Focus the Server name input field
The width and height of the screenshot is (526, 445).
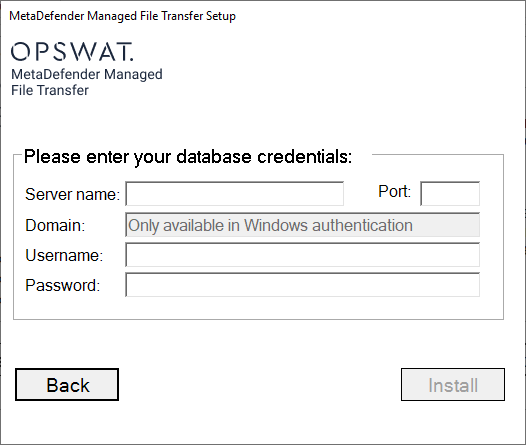click(x=234, y=194)
